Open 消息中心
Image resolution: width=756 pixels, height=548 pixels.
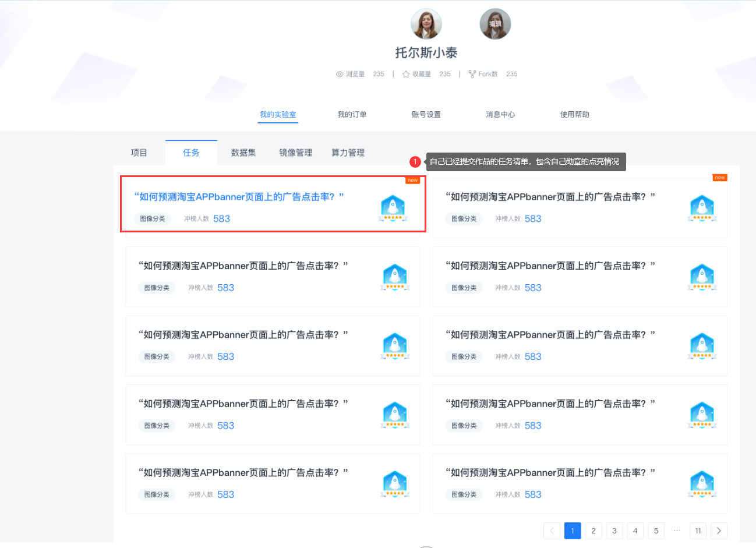coord(501,114)
